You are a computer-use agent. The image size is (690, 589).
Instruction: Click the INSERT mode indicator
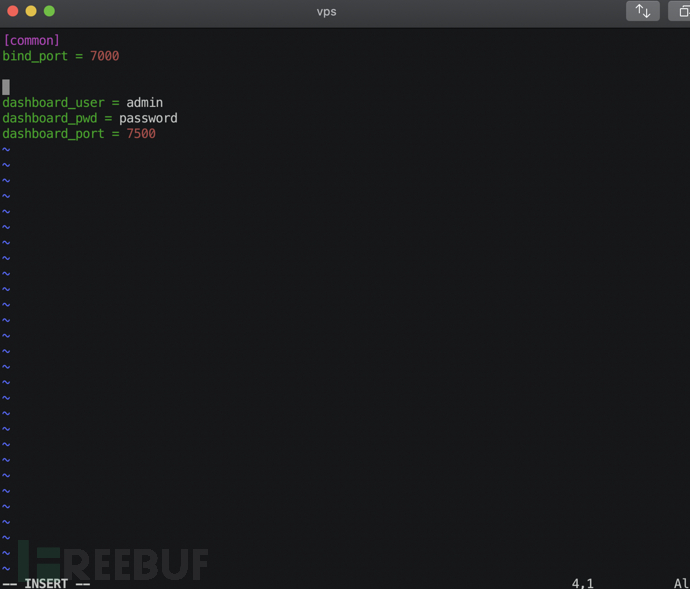point(46,583)
